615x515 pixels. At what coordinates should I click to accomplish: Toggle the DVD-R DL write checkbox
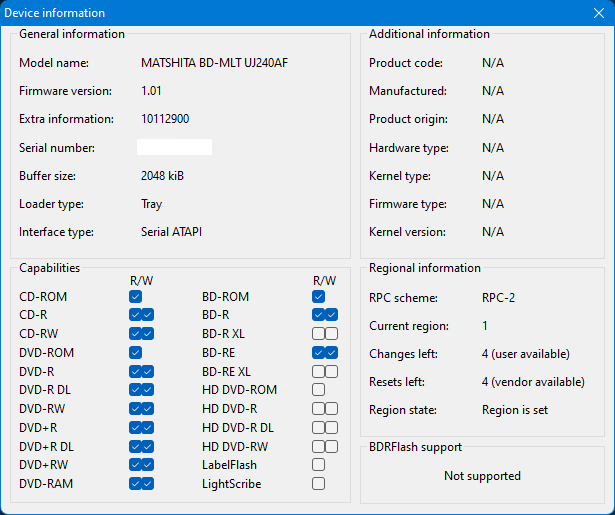[148, 390]
